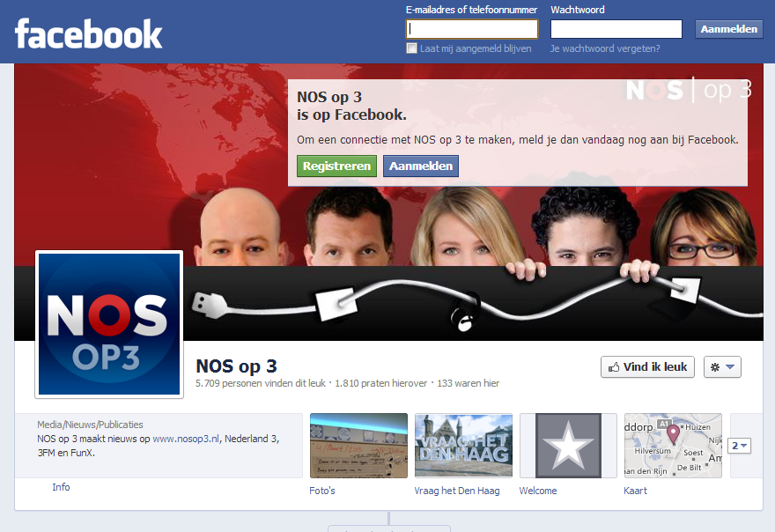The width and height of the screenshot is (775, 532).
Task: Click the Vind ik leuk button
Action: pos(647,367)
